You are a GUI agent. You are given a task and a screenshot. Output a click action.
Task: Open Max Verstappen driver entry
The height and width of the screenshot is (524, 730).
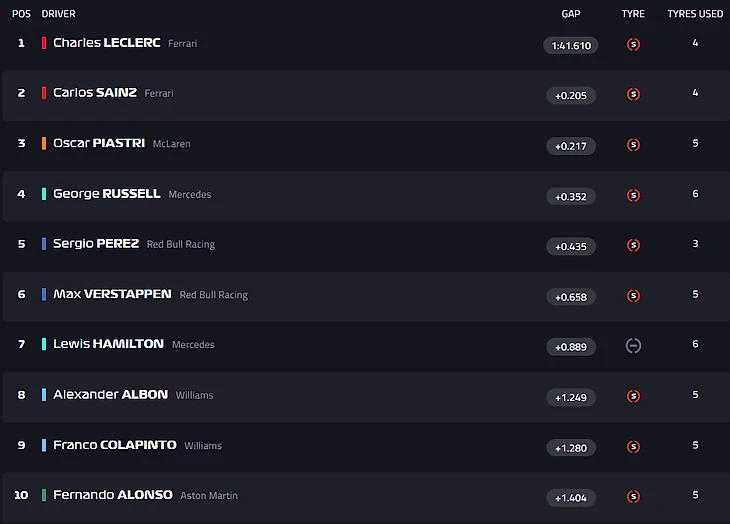112,295
